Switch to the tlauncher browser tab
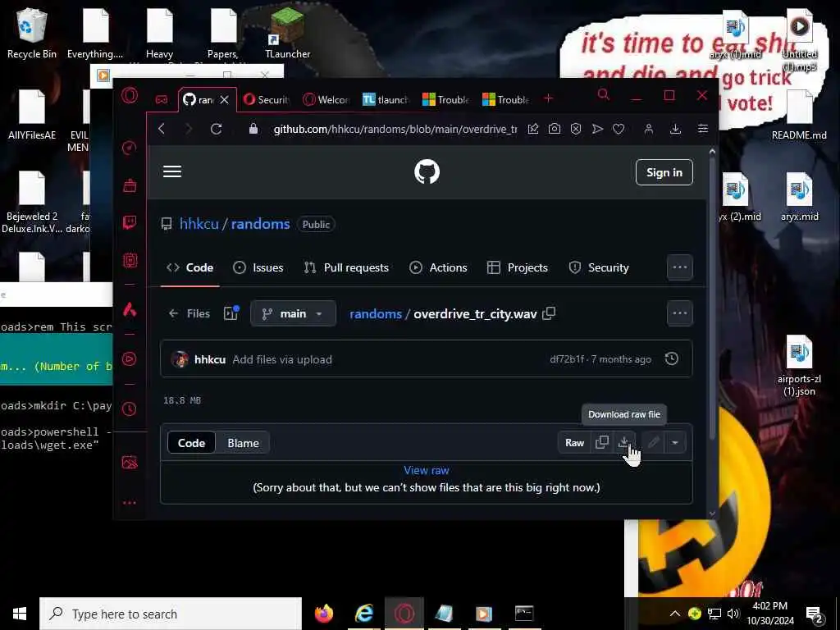840x630 pixels. point(386,99)
